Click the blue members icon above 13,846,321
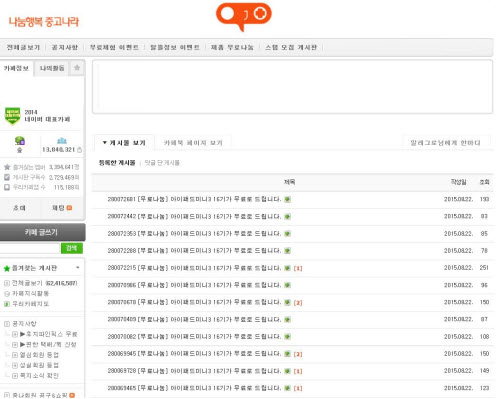 tap(62, 140)
